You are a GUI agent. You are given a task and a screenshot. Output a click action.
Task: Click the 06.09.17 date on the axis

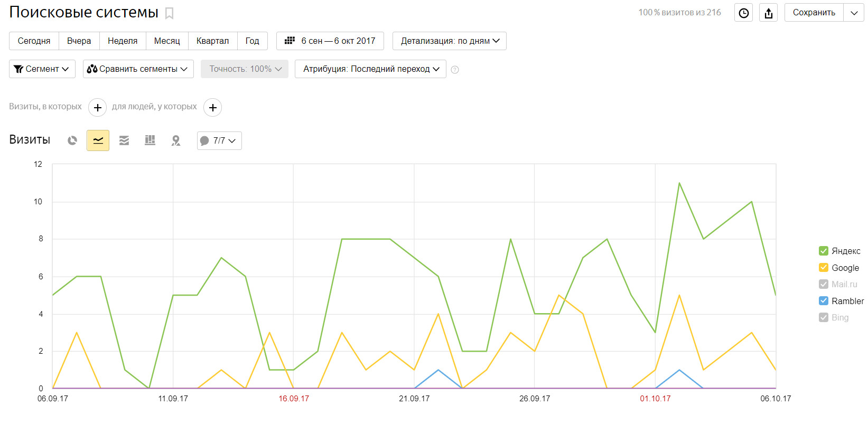click(x=53, y=399)
